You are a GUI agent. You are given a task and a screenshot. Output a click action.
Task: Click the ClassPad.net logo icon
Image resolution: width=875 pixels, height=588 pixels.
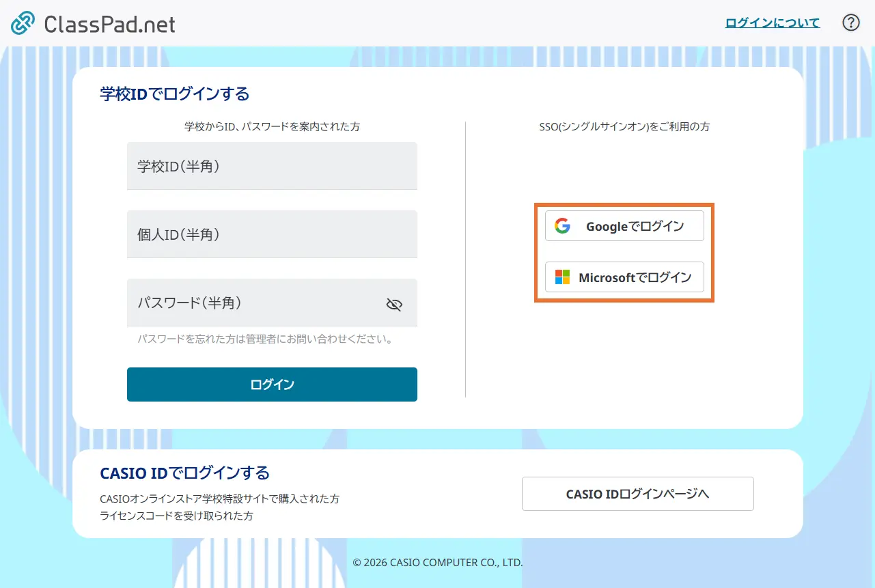tap(23, 23)
